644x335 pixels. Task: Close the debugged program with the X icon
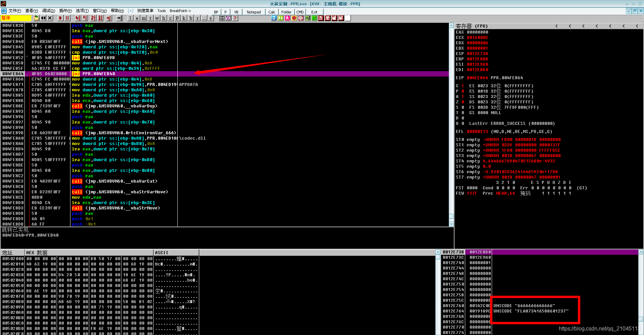click(50, 18)
